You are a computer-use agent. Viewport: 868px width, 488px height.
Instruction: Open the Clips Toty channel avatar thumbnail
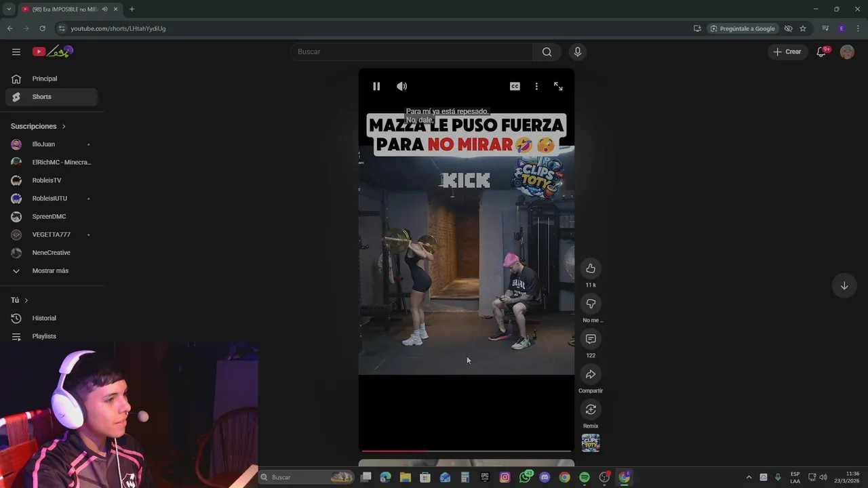[x=591, y=443]
